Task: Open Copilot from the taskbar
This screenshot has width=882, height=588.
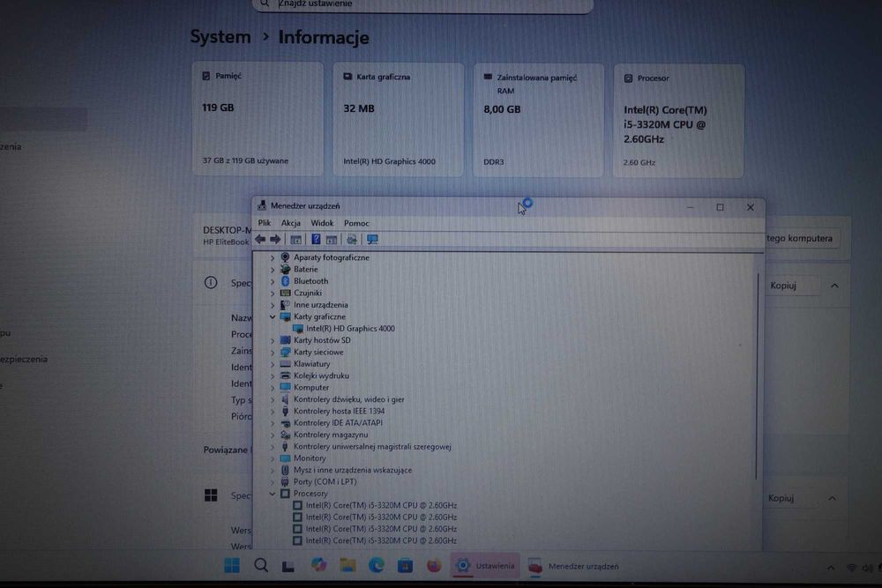Action: coord(318,565)
